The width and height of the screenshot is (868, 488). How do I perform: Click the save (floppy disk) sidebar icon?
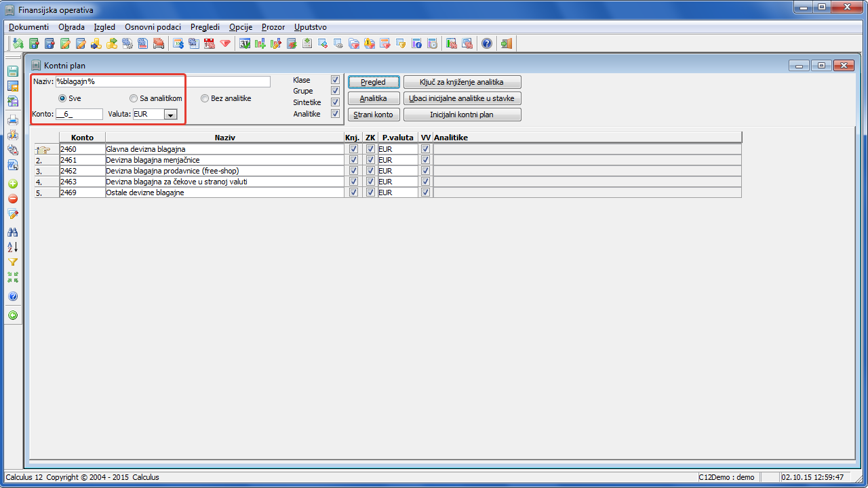pyautogui.click(x=12, y=71)
